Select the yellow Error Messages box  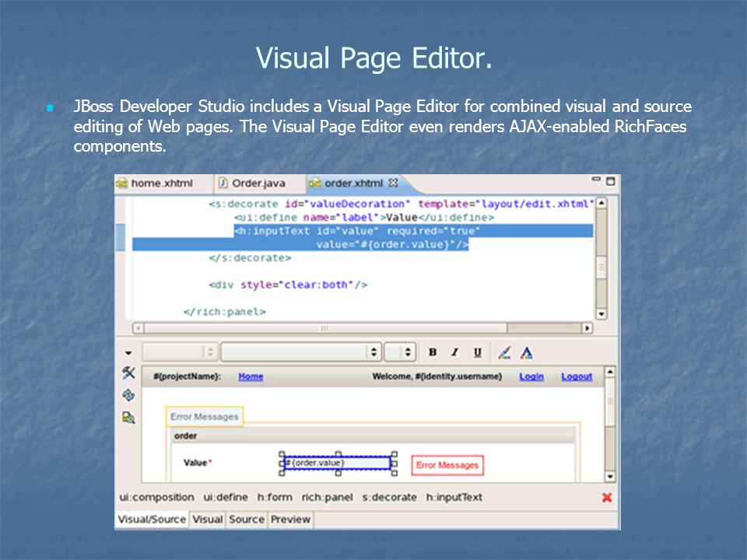click(x=205, y=417)
